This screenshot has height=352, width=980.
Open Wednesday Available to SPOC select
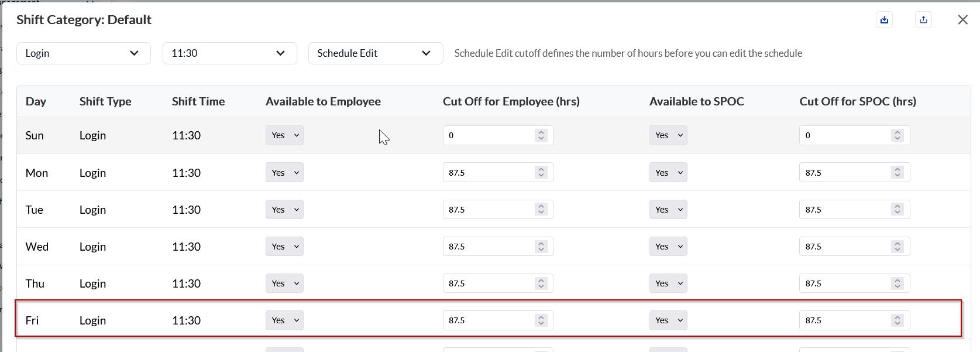668,247
